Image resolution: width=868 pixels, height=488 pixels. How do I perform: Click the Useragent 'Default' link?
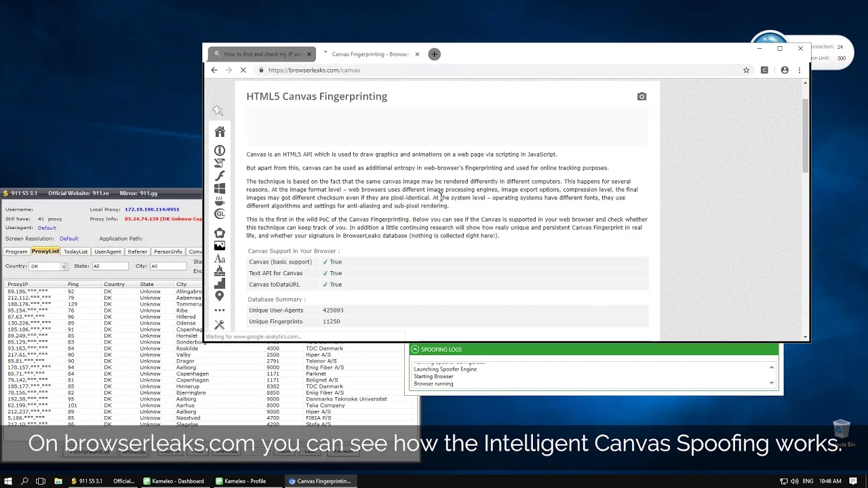tap(47, 228)
